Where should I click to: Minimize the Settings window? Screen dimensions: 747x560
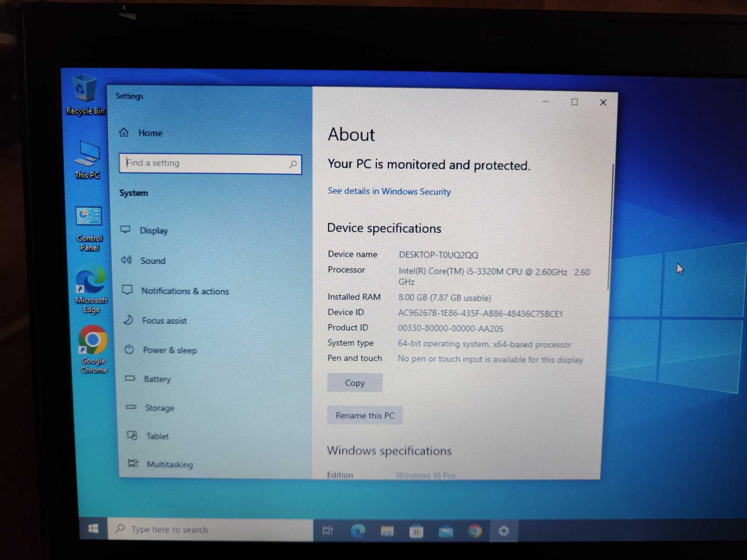click(x=545, y=102)
